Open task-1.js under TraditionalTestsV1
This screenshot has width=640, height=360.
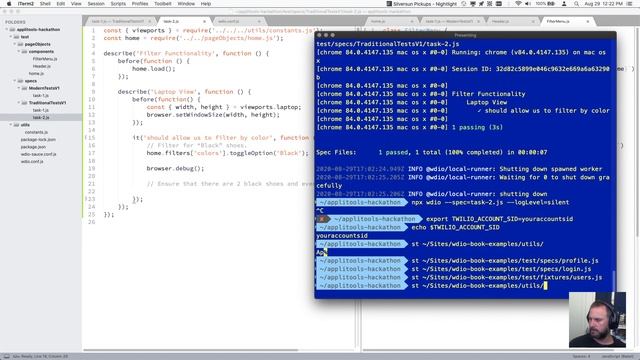click(41, 110)
